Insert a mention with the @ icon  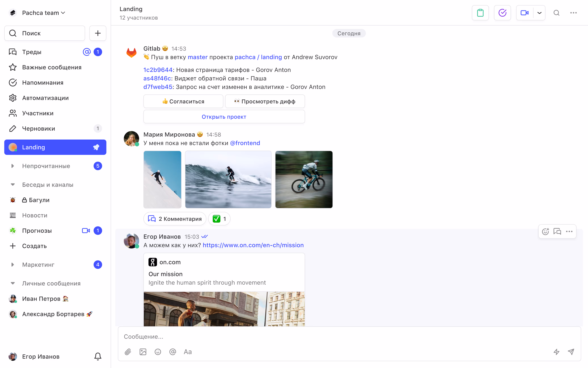point(173,352)
